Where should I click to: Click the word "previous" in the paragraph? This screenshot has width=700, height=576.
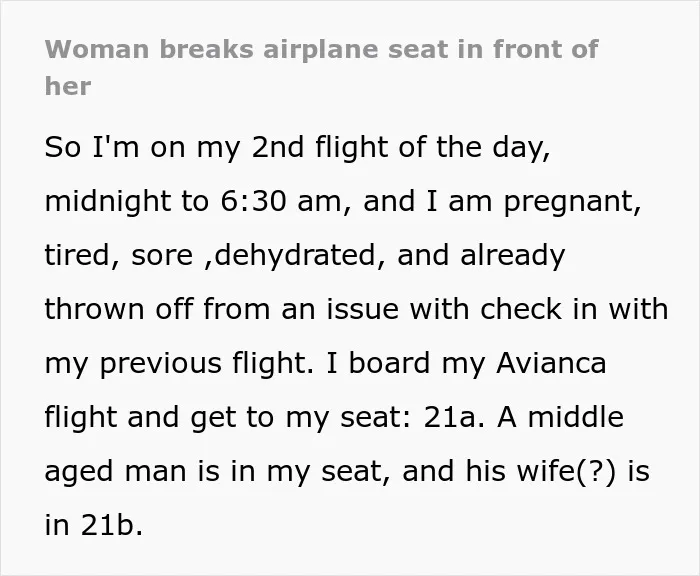(160, 363)
